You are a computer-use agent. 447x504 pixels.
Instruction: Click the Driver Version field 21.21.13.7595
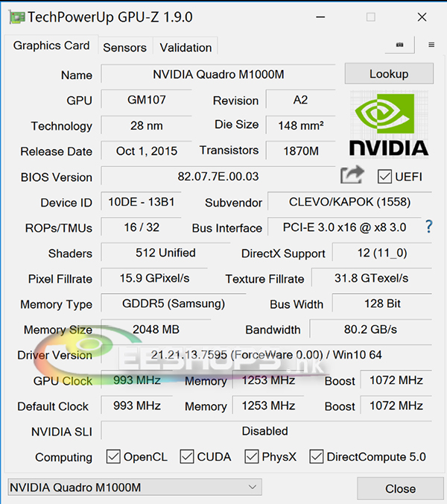pos(267,355)
